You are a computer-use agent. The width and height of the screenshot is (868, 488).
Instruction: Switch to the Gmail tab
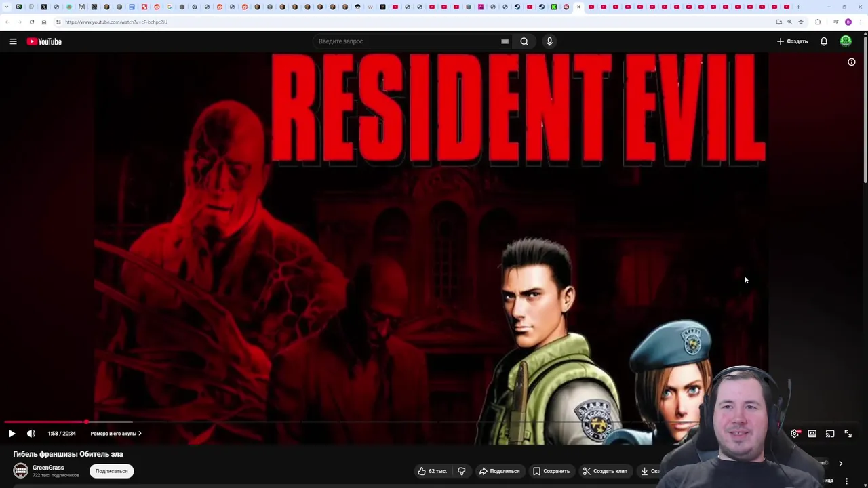(81, 7)
